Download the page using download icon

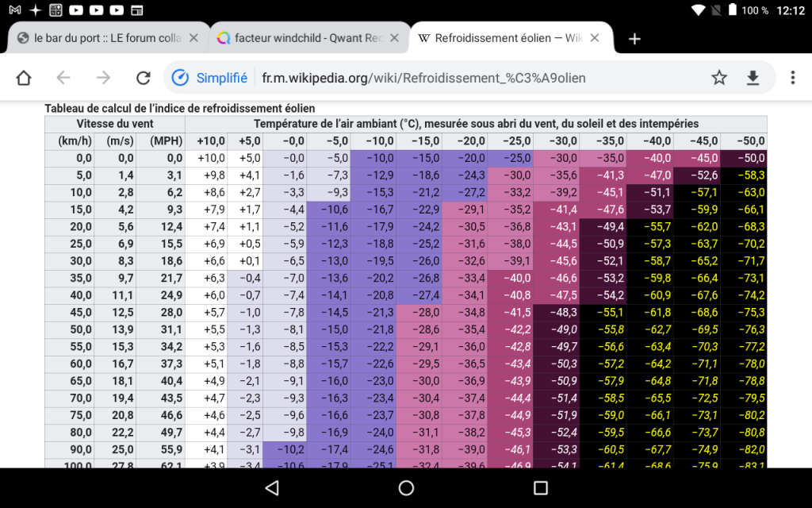pos(753,78)
